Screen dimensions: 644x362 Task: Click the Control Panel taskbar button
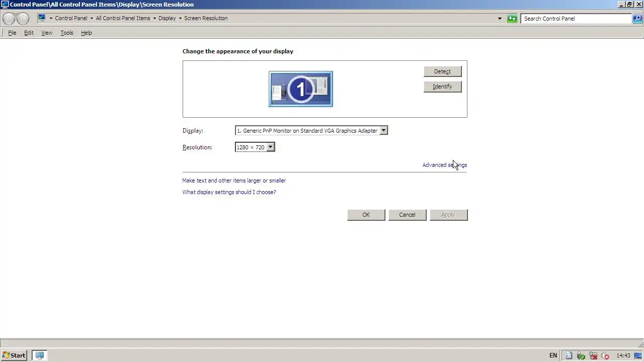click(40, 355)
